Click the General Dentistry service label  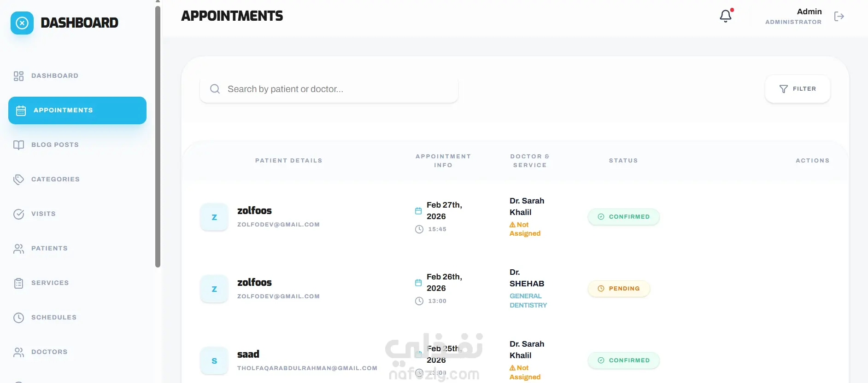tap(528, 301)
